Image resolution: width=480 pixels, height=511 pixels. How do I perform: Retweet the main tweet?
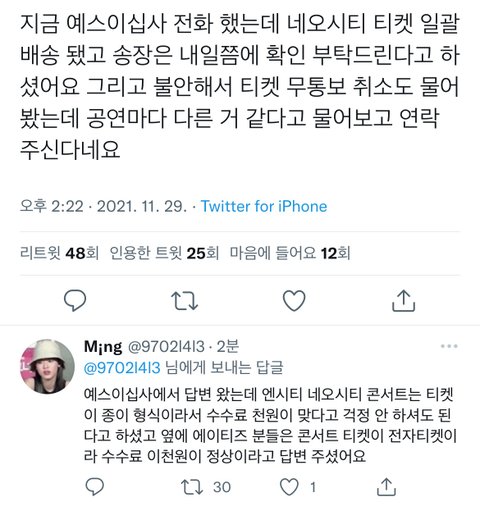pos(184,300)
